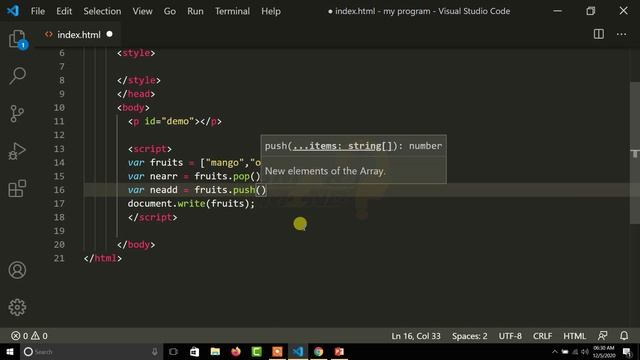Open Firefox from the taskbar
The height and width of the screenshot is (360, 640).
236,351
